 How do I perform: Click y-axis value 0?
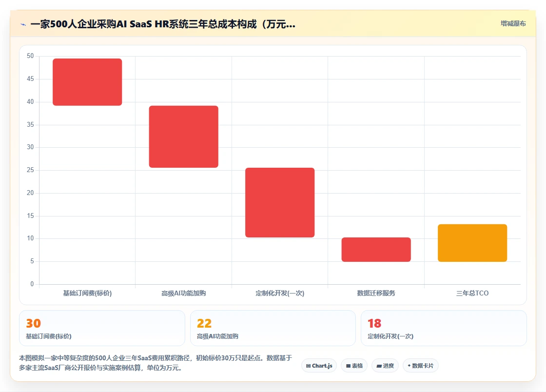[x=32, y=284]
